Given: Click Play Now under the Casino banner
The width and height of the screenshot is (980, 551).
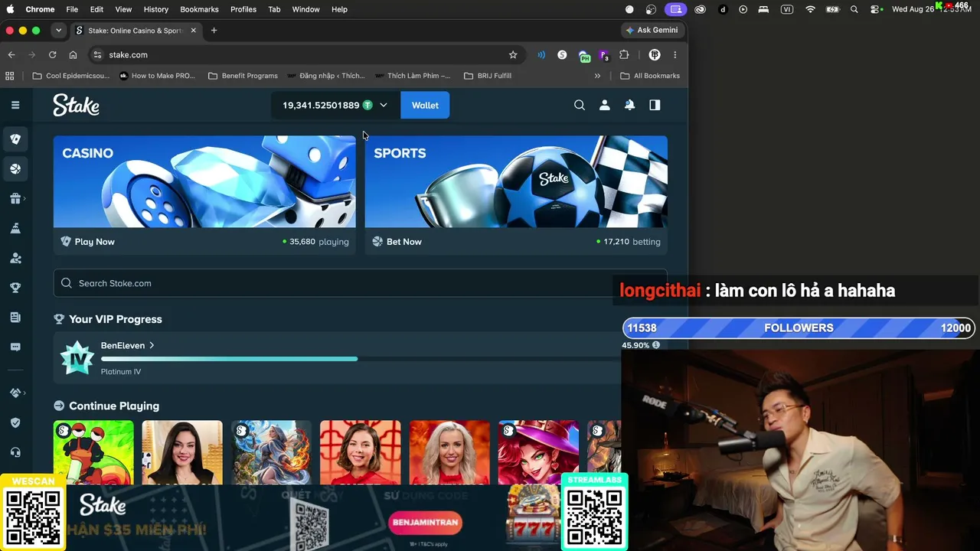Looking at the screenshot, I should (x=94, y=242).
